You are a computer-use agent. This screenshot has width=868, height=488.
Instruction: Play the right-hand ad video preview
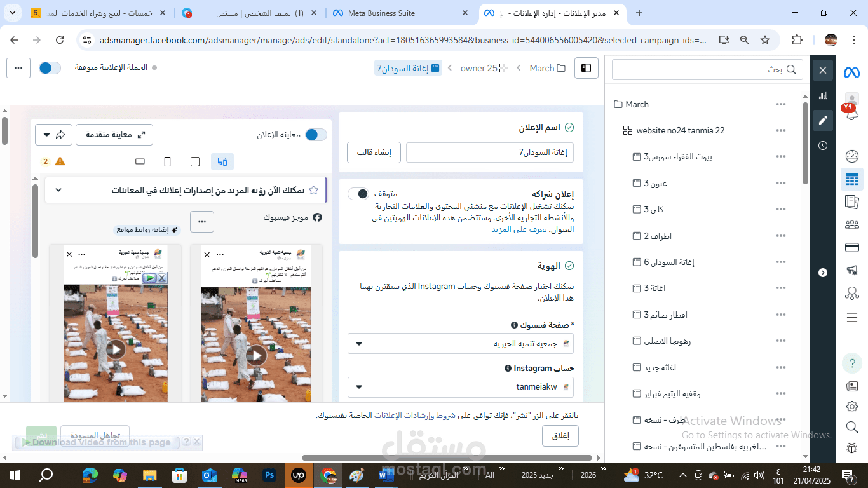click(256, 355)
